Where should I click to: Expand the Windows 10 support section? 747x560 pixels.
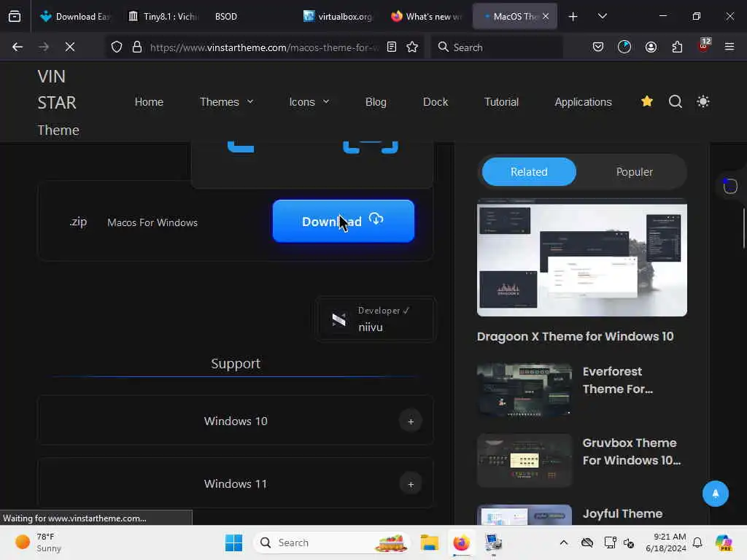236,421
